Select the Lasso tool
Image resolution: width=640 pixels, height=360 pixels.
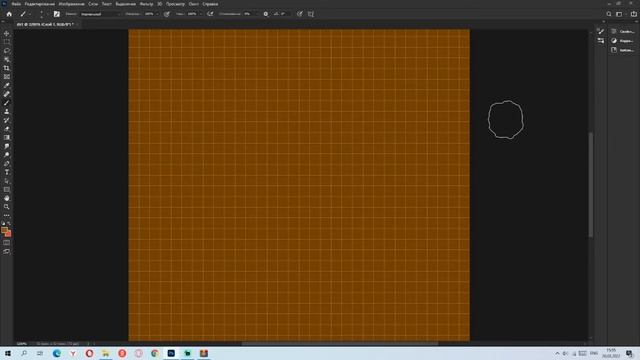pos(7,51)
